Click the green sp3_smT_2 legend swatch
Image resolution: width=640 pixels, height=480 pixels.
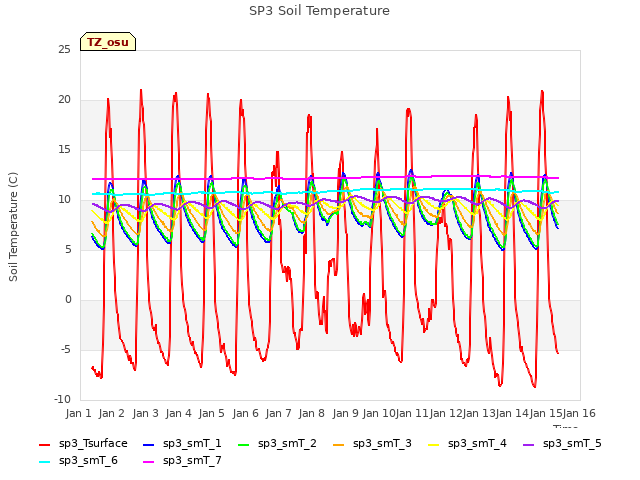coord(244,444)
